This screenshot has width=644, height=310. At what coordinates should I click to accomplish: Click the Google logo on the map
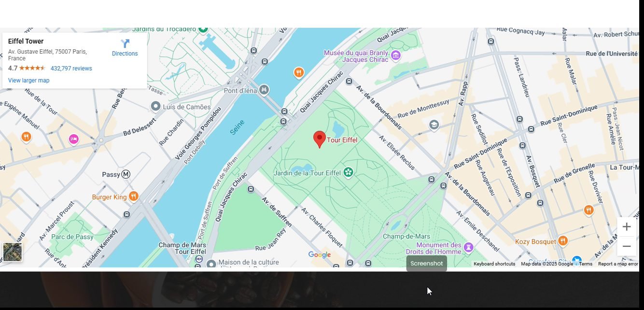coord(320,254)
